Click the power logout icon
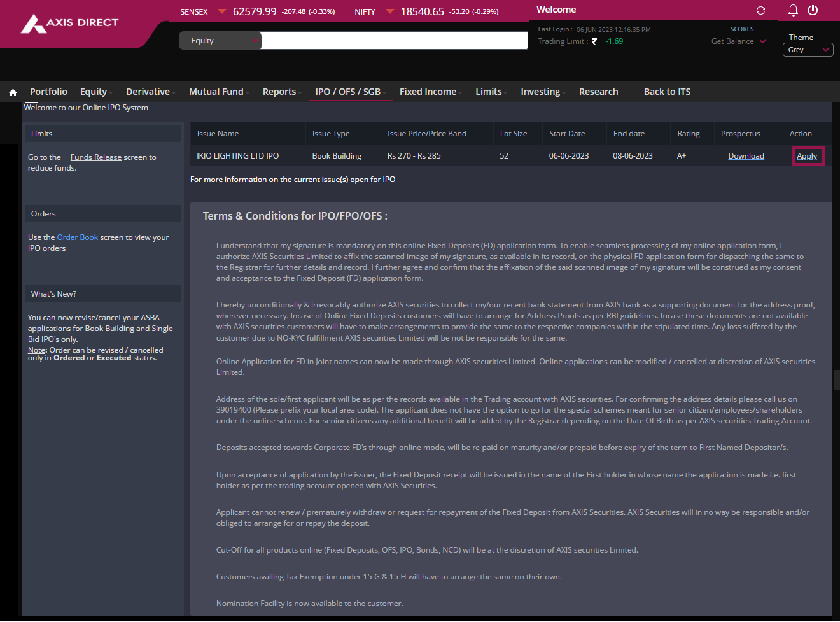Image resolution: width=840 pixels, height=622 pixels. tap(813, 10)
